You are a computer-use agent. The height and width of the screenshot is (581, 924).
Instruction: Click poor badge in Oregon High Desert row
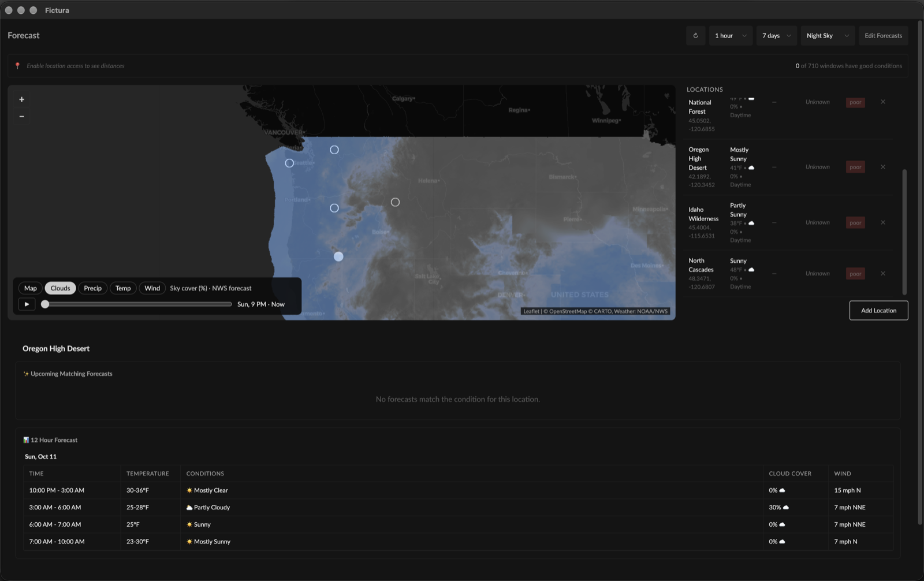[x=855, y=167]
